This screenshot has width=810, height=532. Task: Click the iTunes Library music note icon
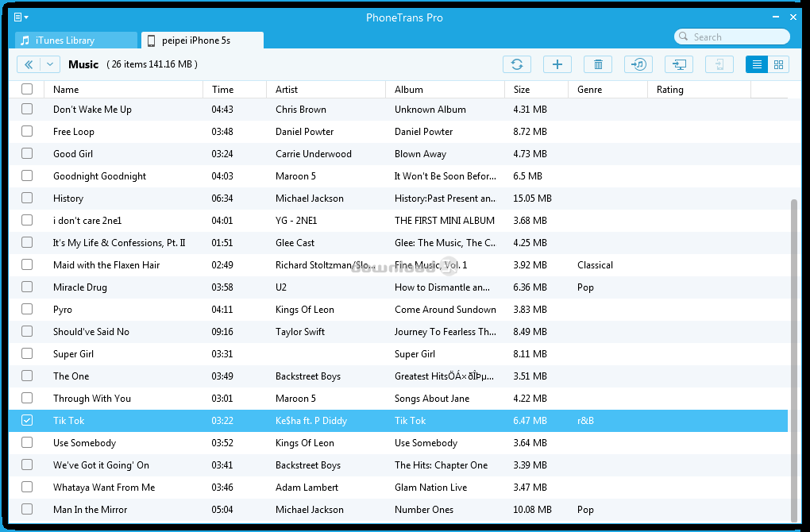click(25, 40)
